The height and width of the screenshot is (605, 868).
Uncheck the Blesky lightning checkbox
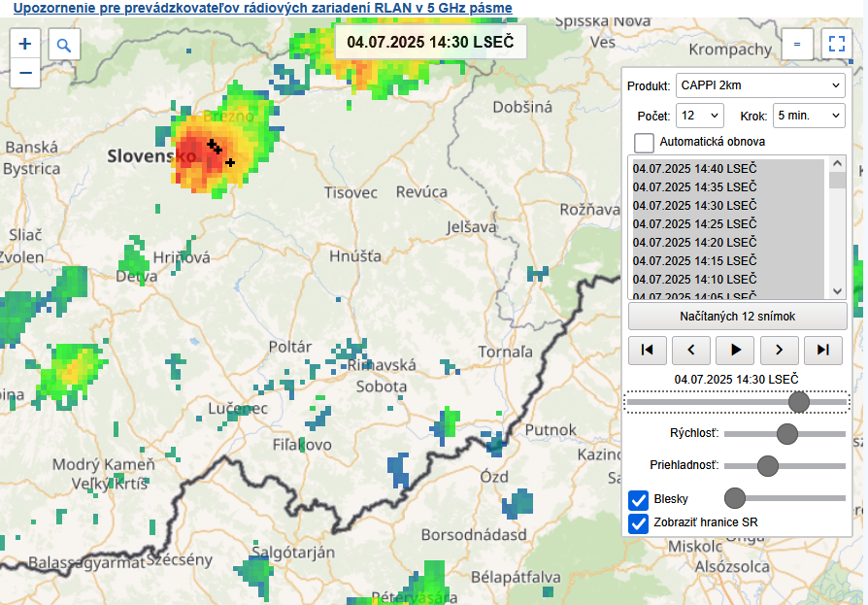click(x=639, y=499)
